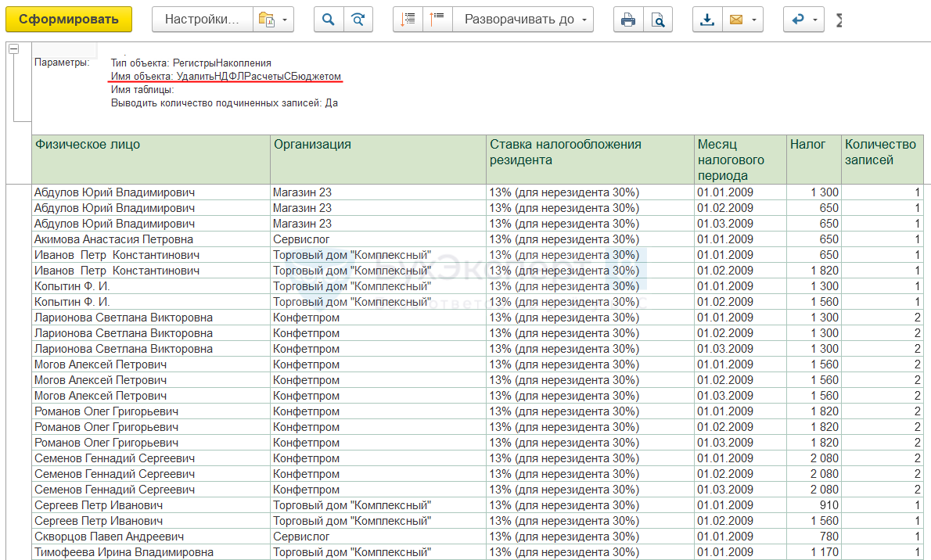This screenshot has width=931, height=560.
Task: Click the yellow Сформировать button
Action: click(x=69, y=20)
